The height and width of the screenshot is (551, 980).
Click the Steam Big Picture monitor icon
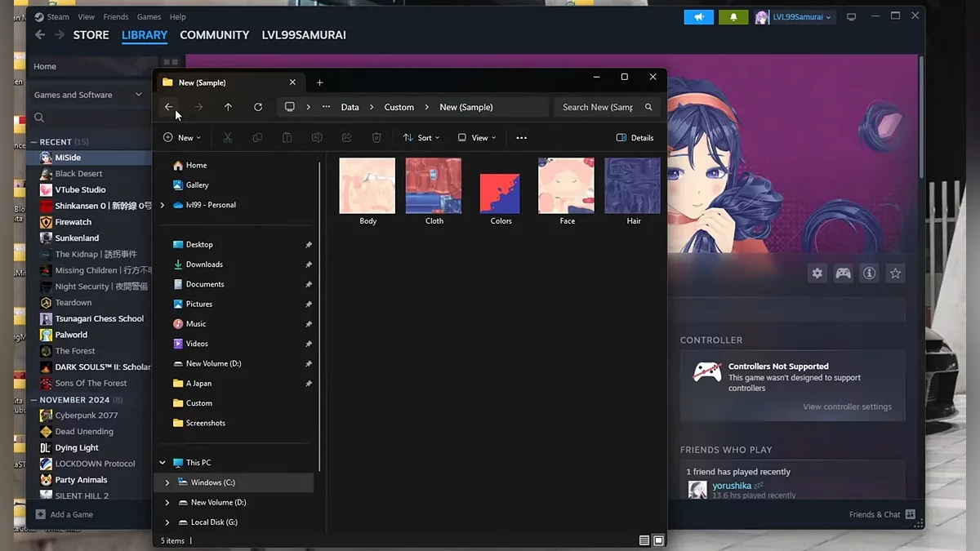pos(852,16)
